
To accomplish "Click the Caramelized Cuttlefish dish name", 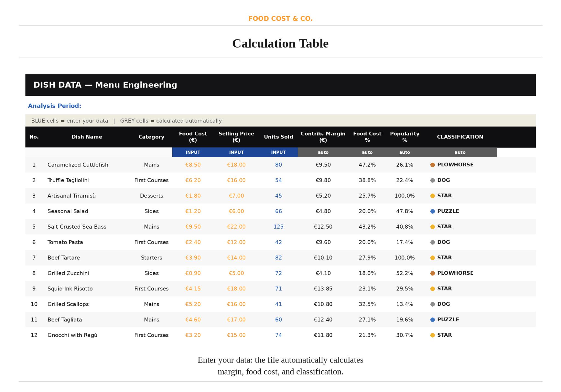I will point(78,165).
